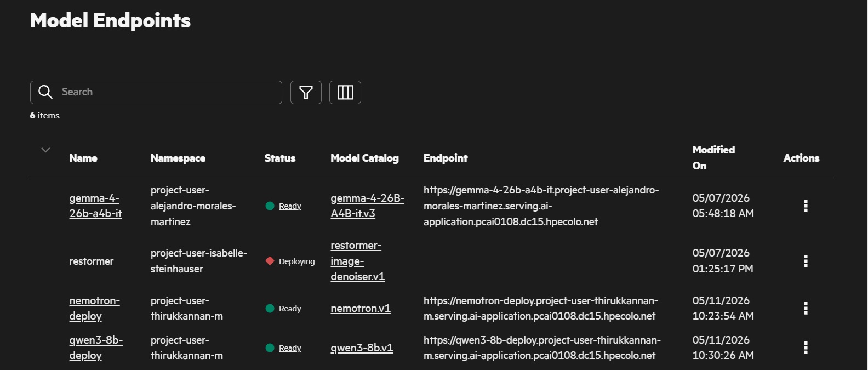
Task: Click Ready status link for gemma-4-26b-a4b-it
Action: 290,206
